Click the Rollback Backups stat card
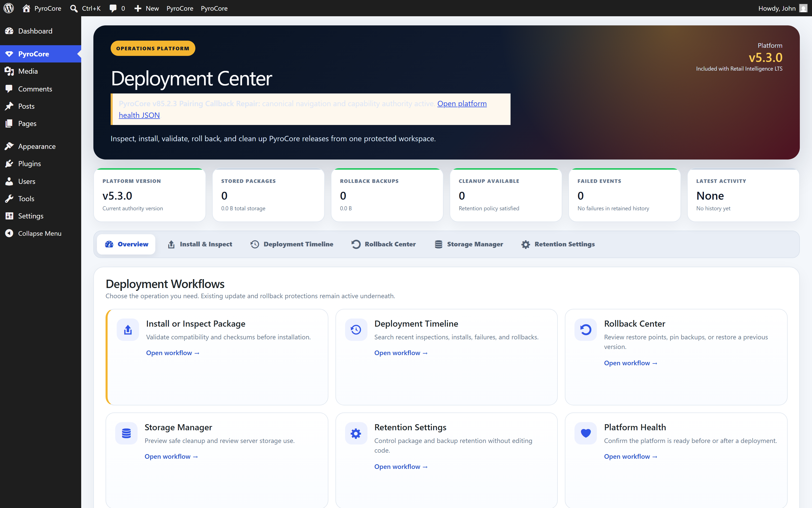 (387, 195)
